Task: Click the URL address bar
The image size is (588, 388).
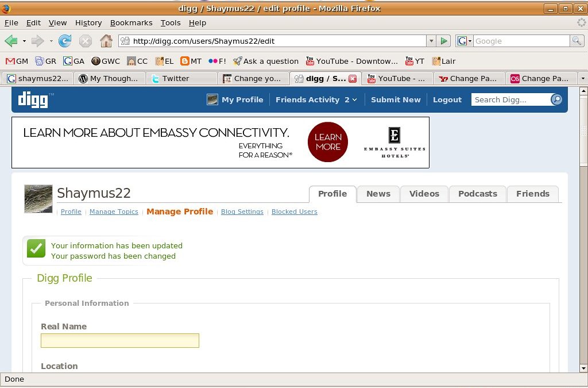Action: pyautogui.click(x=273, y=41)
